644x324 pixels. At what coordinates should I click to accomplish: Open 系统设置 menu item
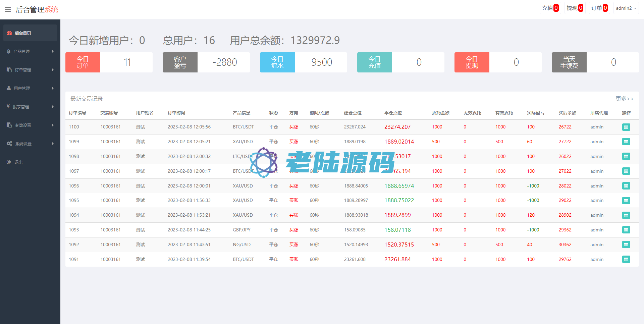pos(23,144)
